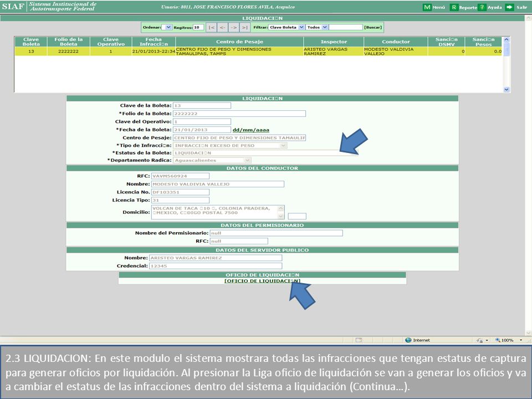Click Internet zone globe status icon

408,340
